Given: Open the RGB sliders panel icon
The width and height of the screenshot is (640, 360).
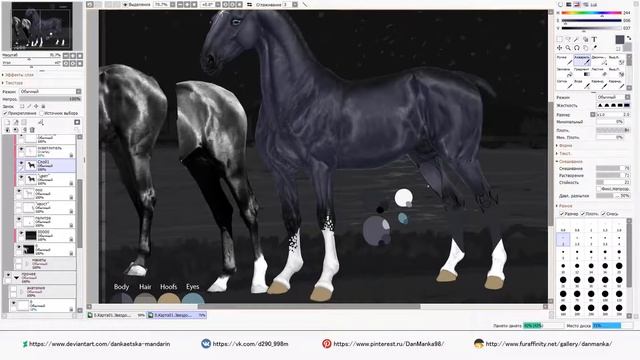Looking at the screenshot, I should coord(569,4).
